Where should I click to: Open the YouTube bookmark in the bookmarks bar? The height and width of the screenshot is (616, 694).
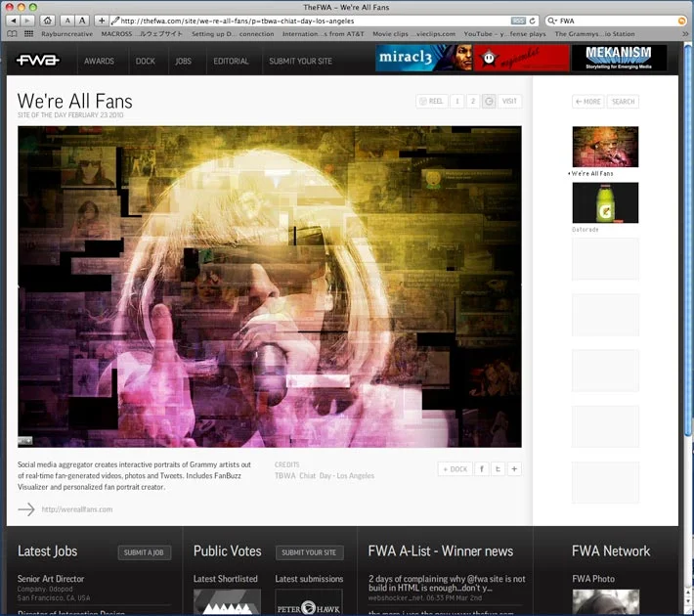(504, 33)
